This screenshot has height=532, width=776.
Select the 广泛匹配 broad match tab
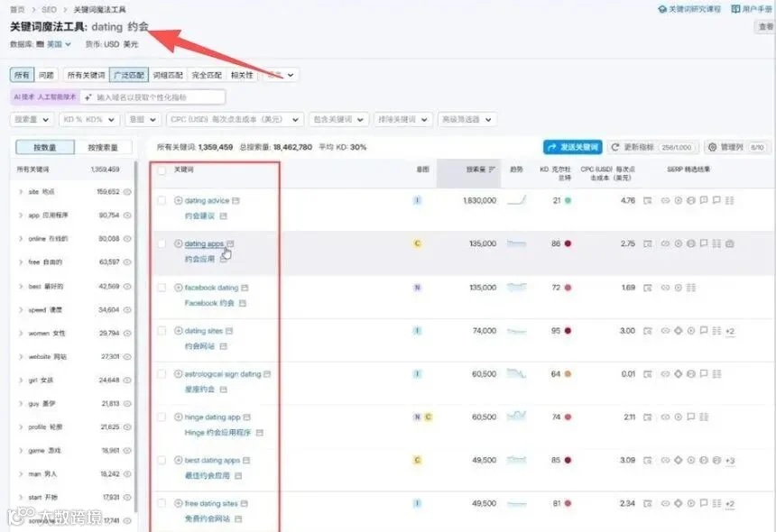(129, 75)
